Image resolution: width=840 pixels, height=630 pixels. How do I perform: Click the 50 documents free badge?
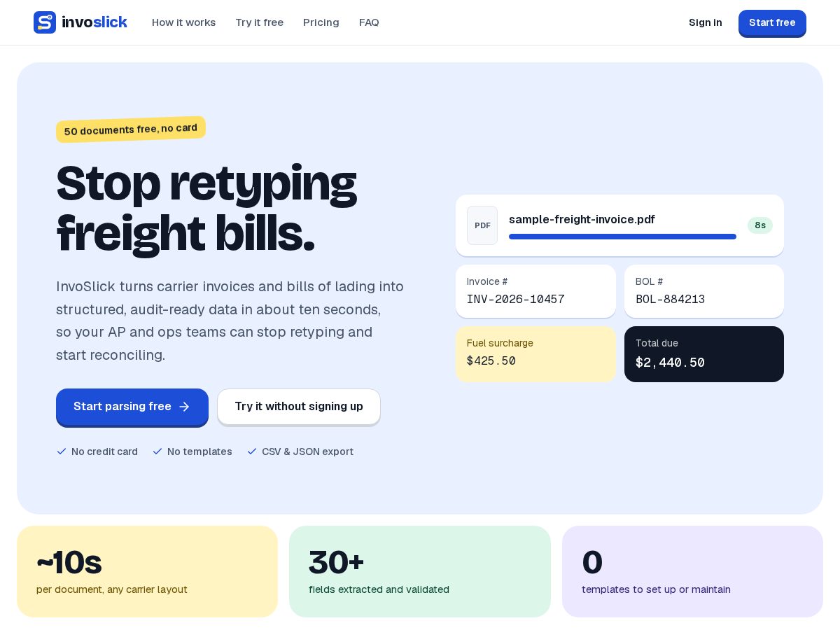pyautogui.click(x=131, y=129)
